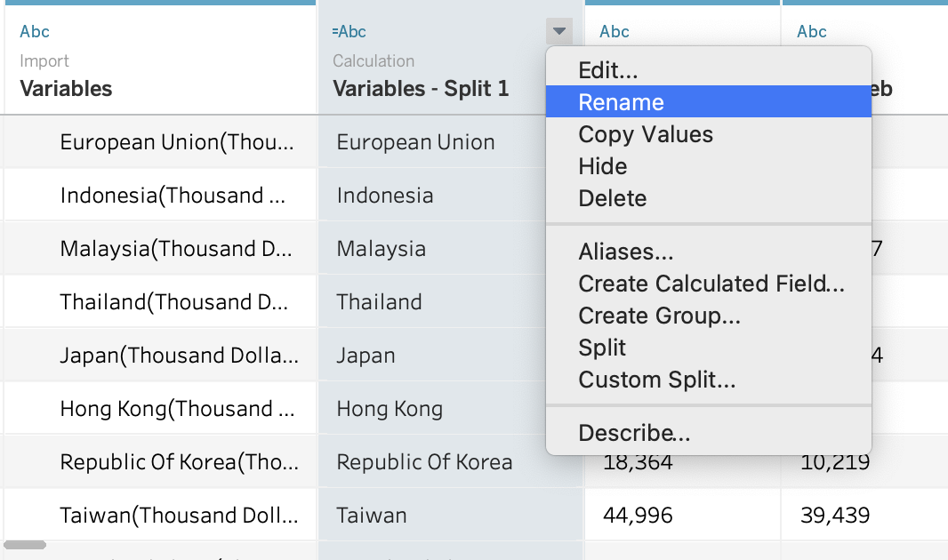Choose the Split menu item

coord(602,348)
